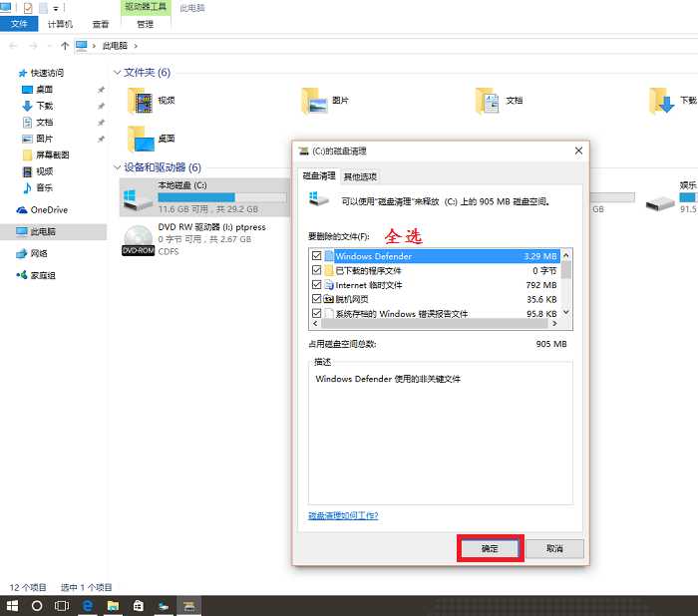Uncheck Internet 临时文件 checkbox
Image resolution: width=698 pixels, height=616 pixels.
click(x=316, y=284)
